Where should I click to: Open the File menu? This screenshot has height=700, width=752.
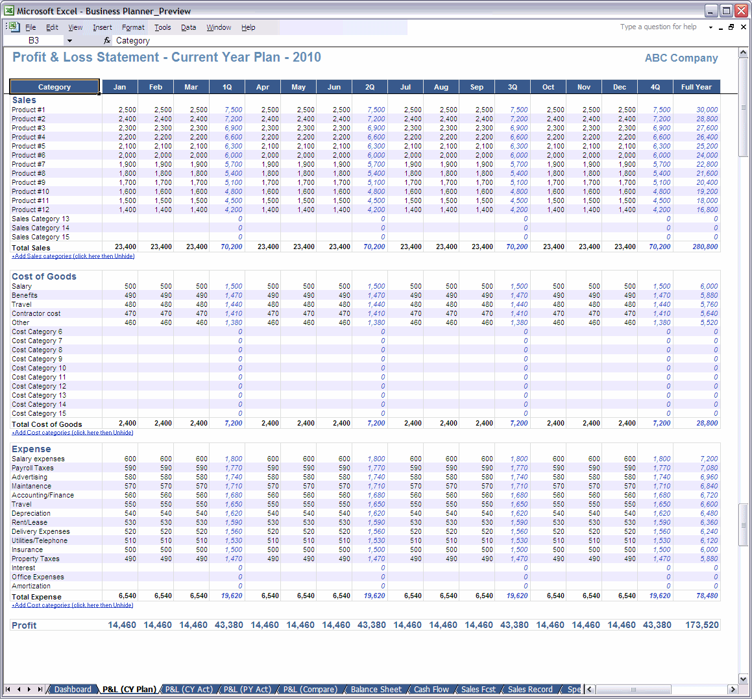pyautogui.click(x=30, y=27)
